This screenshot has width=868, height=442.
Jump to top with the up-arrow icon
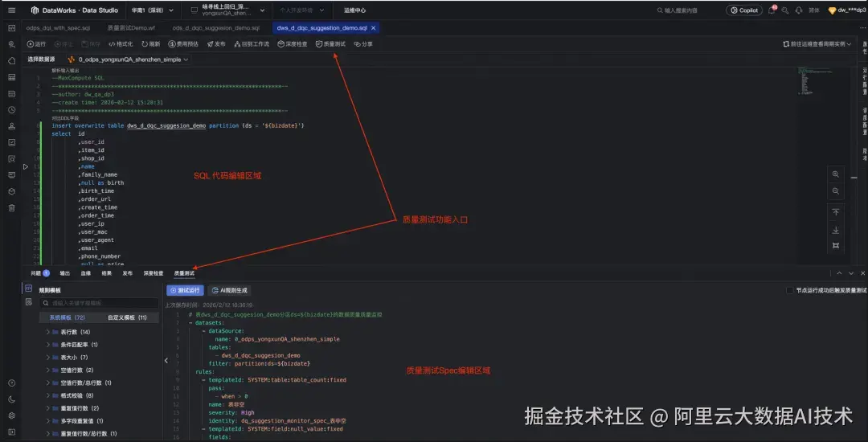836,212
